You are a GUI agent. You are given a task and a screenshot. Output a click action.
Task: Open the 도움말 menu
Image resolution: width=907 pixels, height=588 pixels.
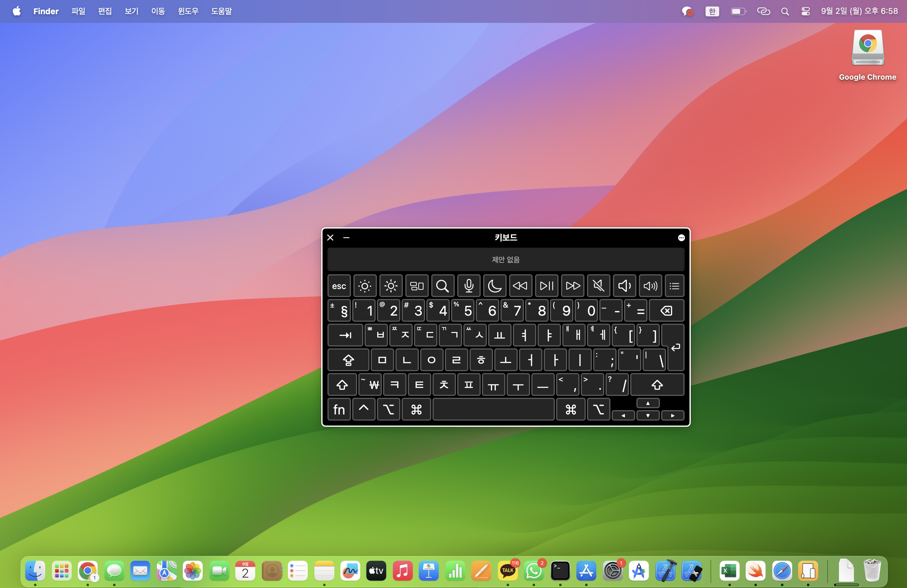[x=221, y=11]
